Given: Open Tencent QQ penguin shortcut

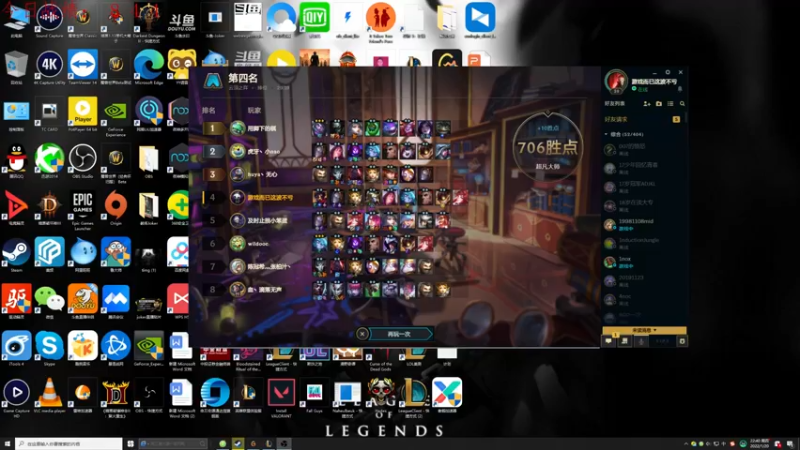Looking at the screenshot, I should coord(16,161).
